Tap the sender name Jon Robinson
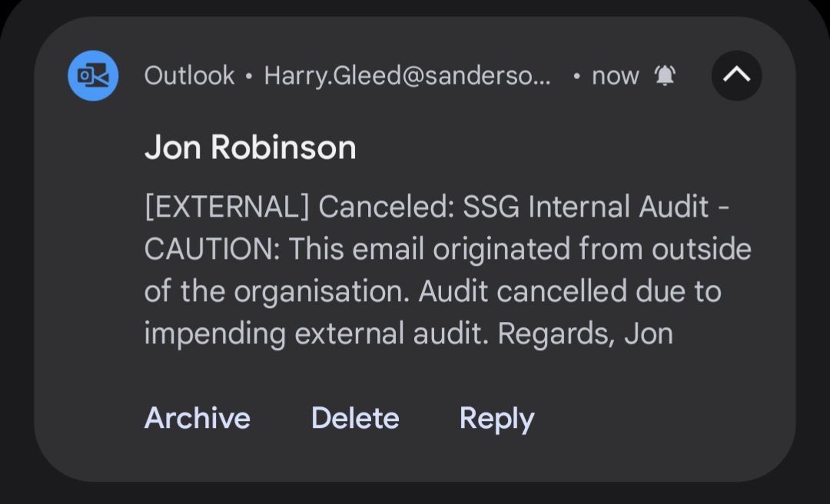The width and height of the screenshot is (830, 504). (x=250, y=148)
